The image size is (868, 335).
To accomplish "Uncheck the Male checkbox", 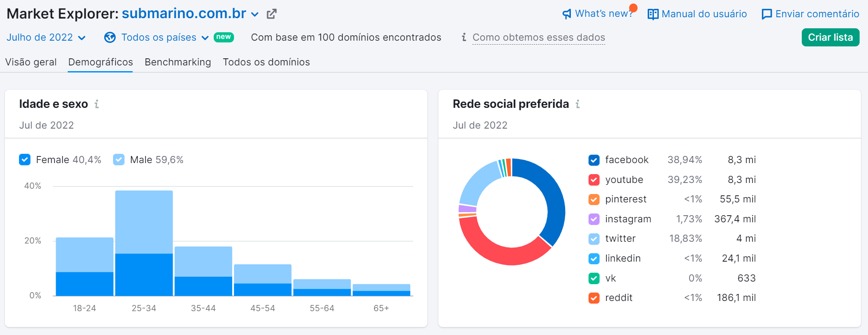I will (119, 160).
